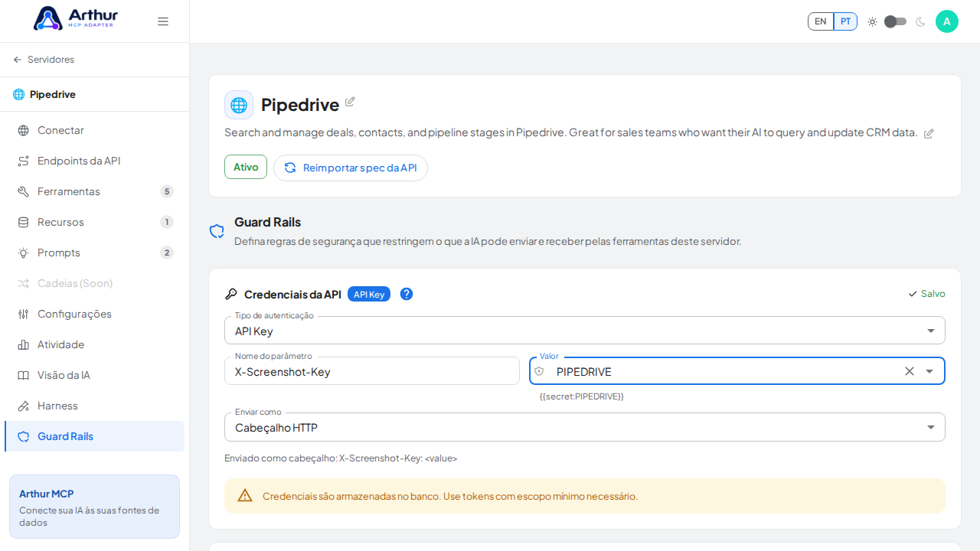The image size is (980, 551).
Task: Open the Conectar menu item
Action: (x=94, y=130)
